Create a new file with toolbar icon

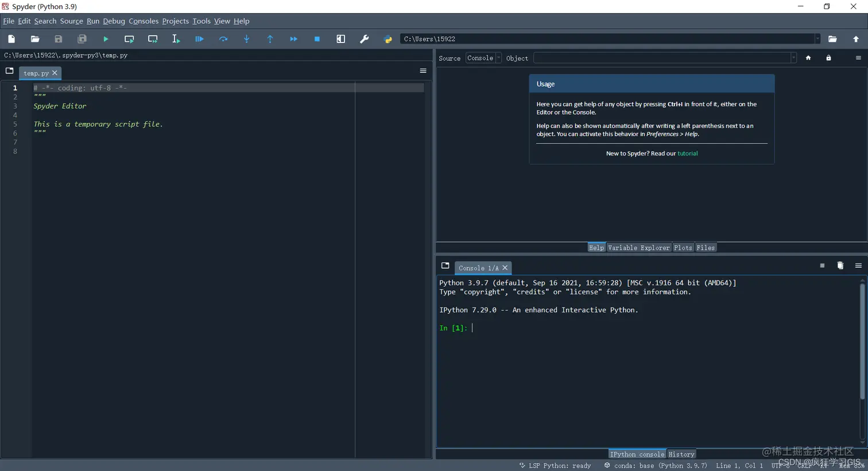coord(11,39)
